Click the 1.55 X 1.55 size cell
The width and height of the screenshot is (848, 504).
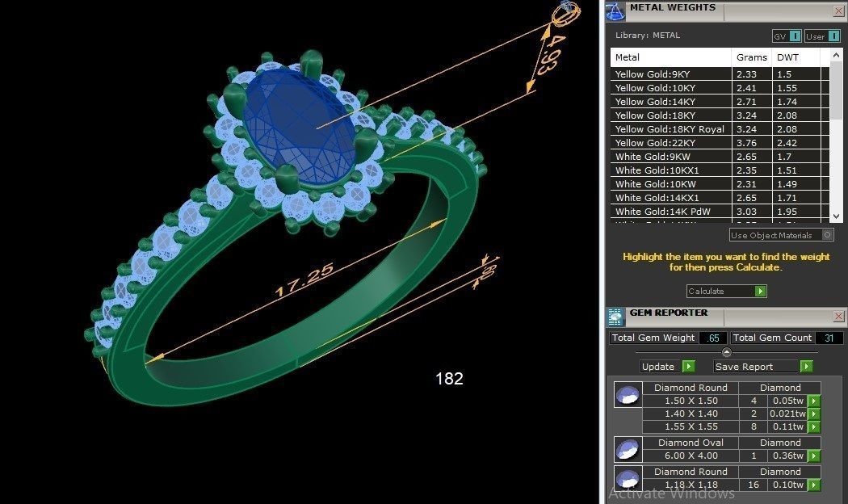pos(691,426)
